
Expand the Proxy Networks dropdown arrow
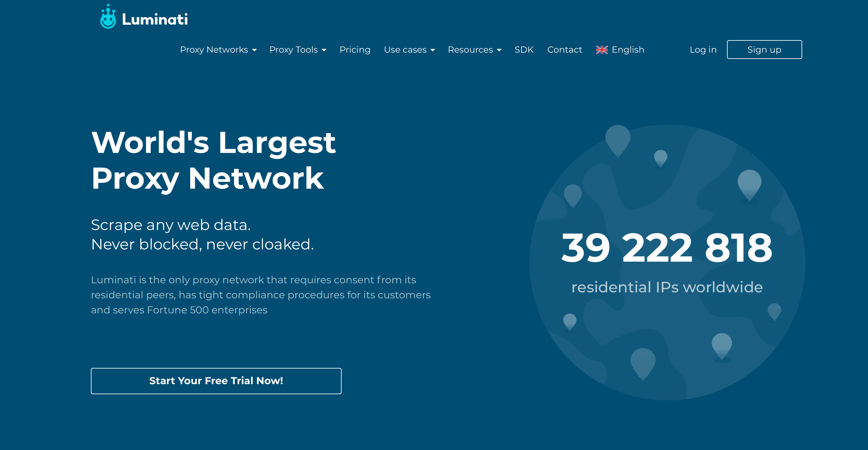click(254, 50)
